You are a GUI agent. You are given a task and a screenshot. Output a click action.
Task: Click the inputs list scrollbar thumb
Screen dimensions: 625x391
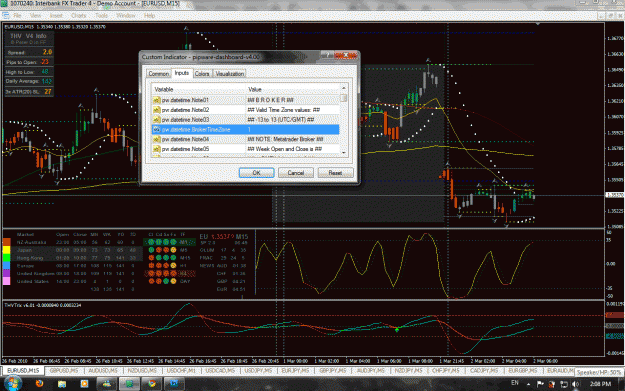[x=343, y=98]
